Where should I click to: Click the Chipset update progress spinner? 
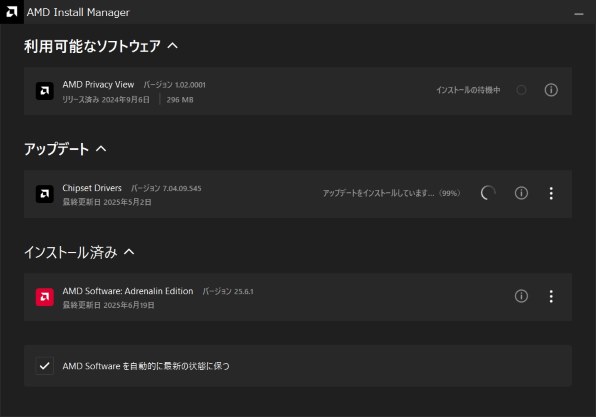click(x=488, y=193)
